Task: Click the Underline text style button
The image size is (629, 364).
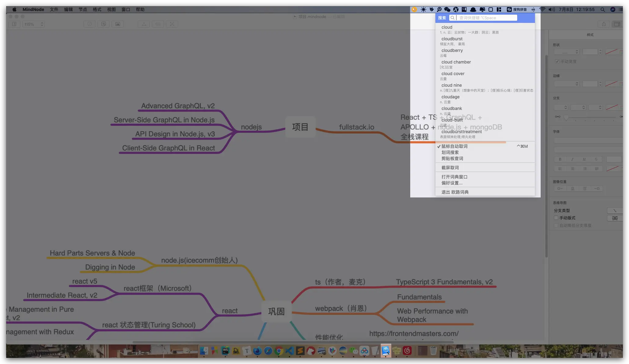Action: (584, 159)
